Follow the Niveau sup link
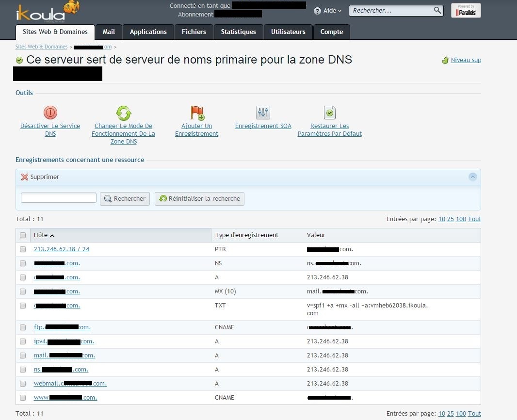 [466, 60]
